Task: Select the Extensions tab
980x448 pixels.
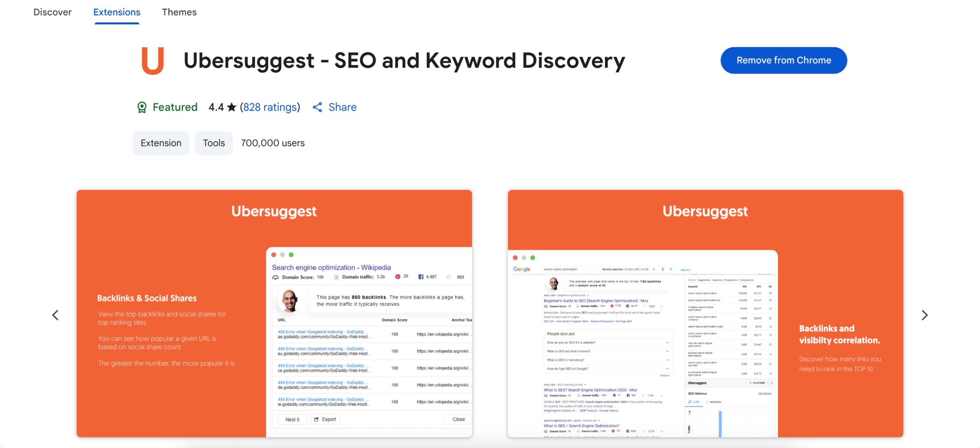Action: coord(117,12)
